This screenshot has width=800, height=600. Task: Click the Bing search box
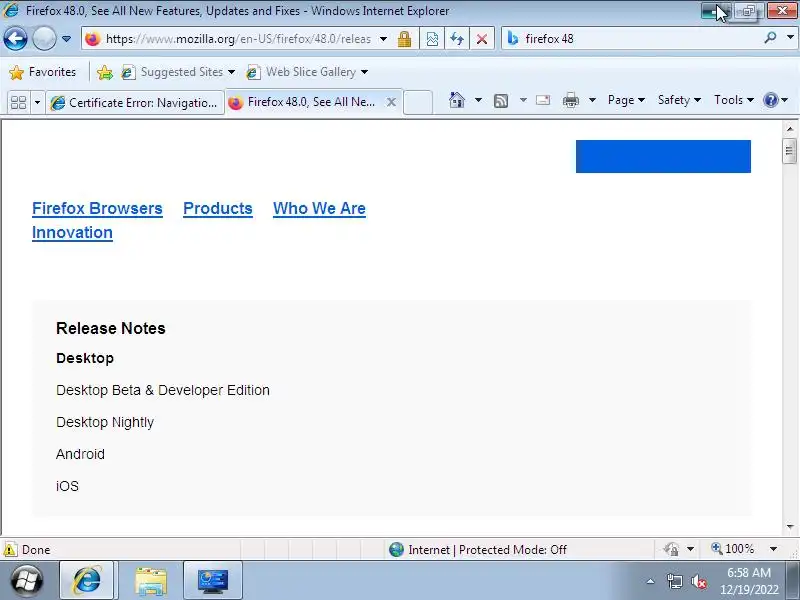point(642,39)
